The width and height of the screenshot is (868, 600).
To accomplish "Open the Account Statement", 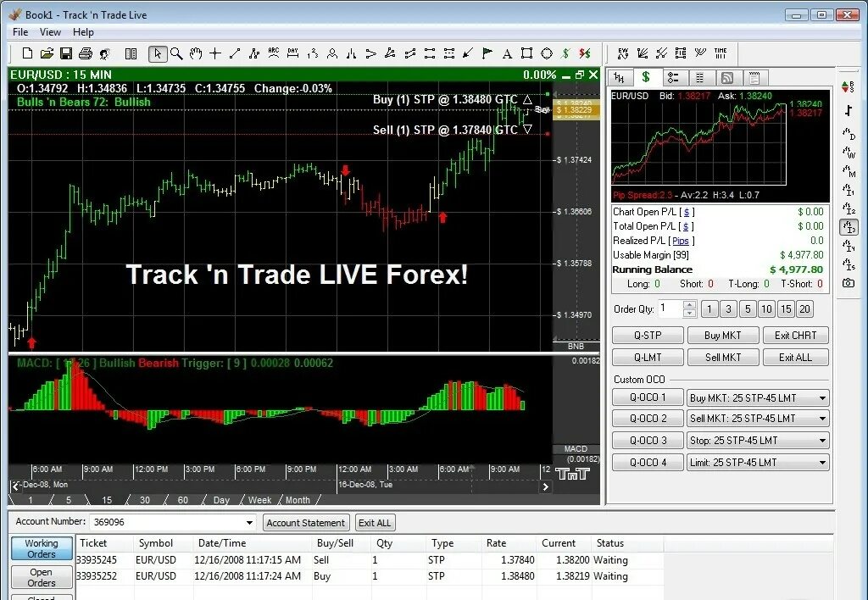I will coord(305,523).
